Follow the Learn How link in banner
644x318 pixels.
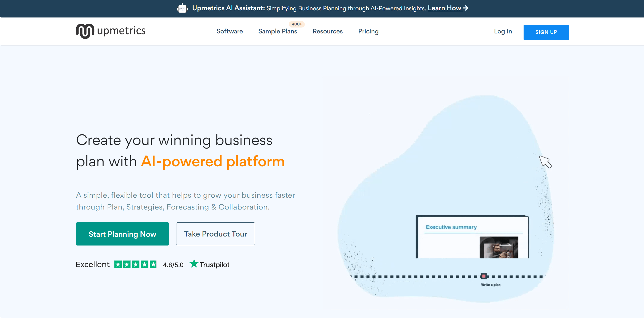pos(448,8)
